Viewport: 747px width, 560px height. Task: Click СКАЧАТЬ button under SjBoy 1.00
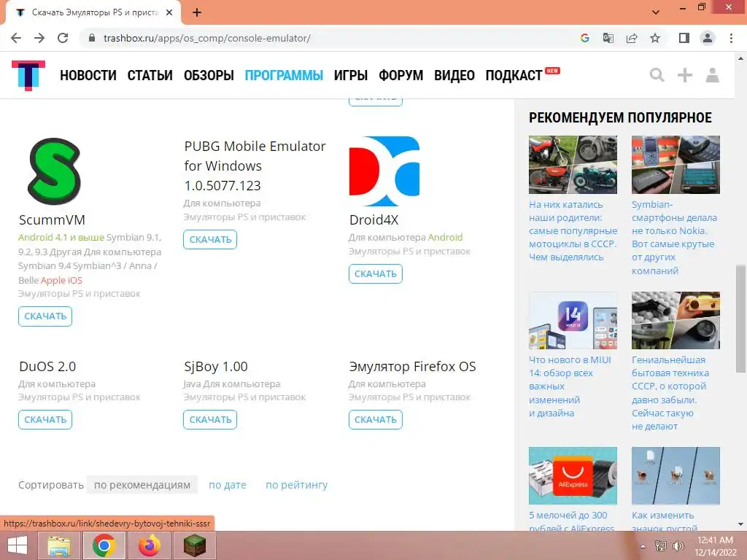click(210, 419)
